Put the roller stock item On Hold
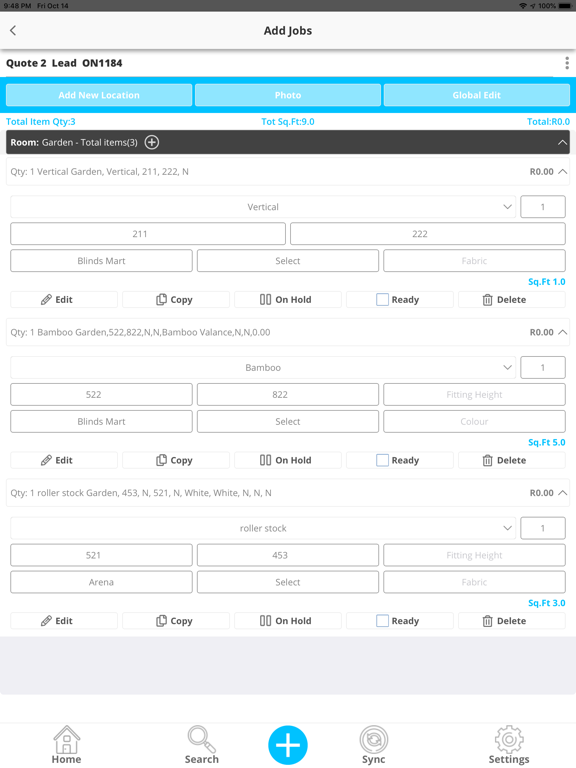The image size is (576, 768). (x=288, y=621)
